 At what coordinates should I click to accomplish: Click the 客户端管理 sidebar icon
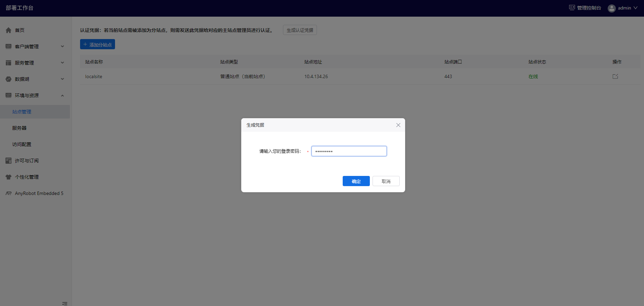tap(8, 46)
